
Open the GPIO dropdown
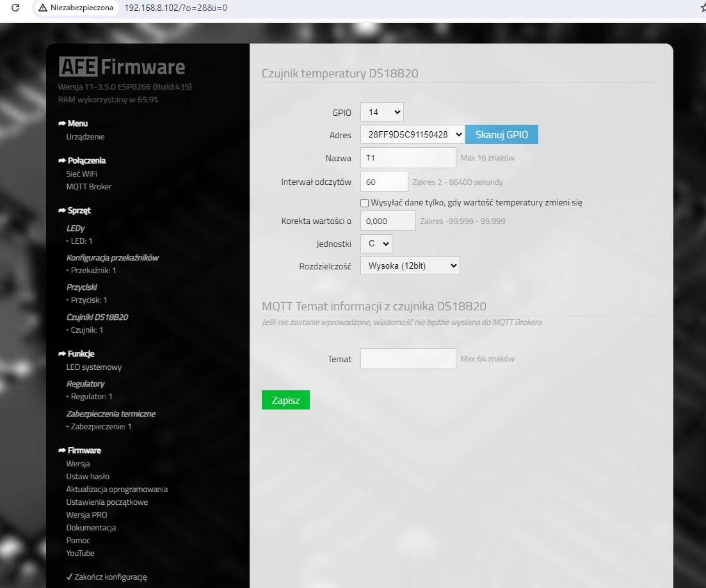point(382,112)
